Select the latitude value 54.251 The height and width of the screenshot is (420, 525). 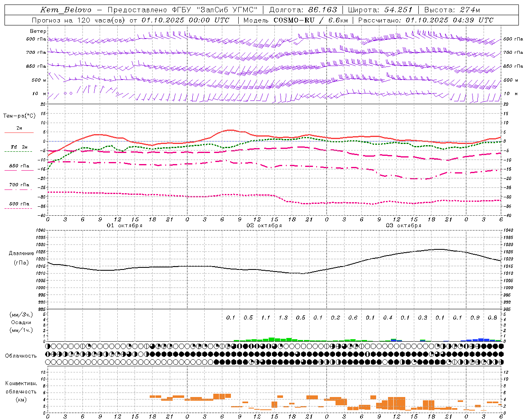pyautogui.click(x=398, y=10)
